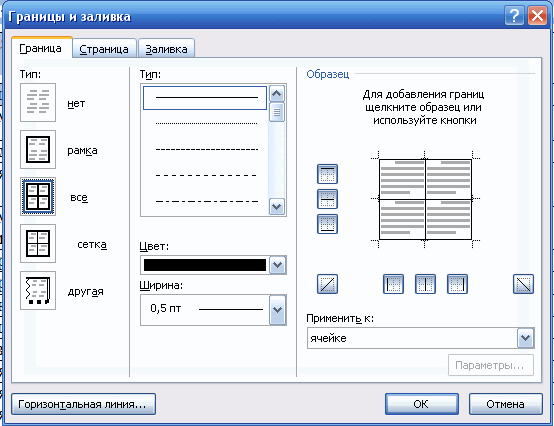Click the 'нет' label text

[x=76, y=103]
